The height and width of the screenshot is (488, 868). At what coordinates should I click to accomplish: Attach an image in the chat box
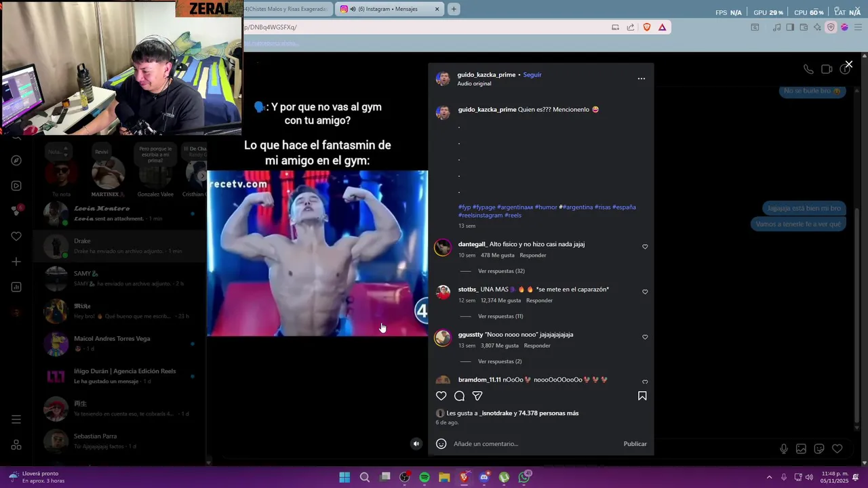click(x=802, y=449)
